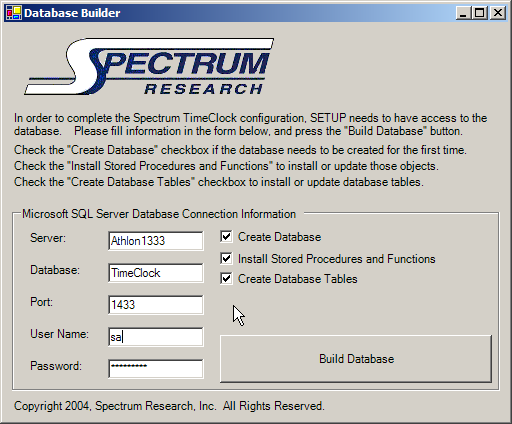
Task: Click the Build Database button
Action: 356,359
